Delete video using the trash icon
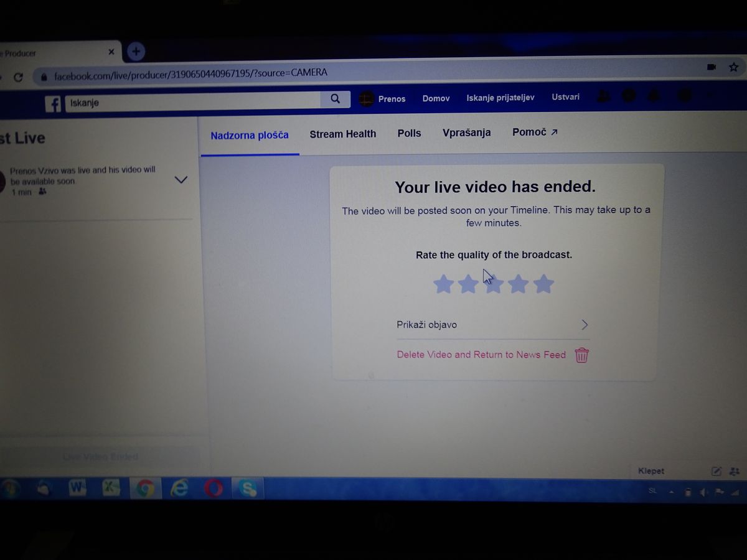The image size is (747, 560). [x=581, y=355]
